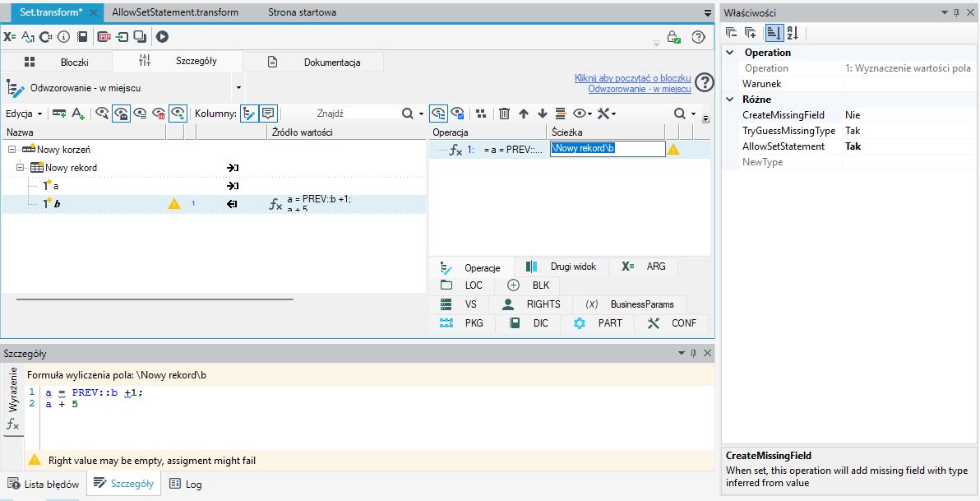
Task: Toggle alphabetical A-Z sort in the Właściwości panel
Action: (793, 33)
